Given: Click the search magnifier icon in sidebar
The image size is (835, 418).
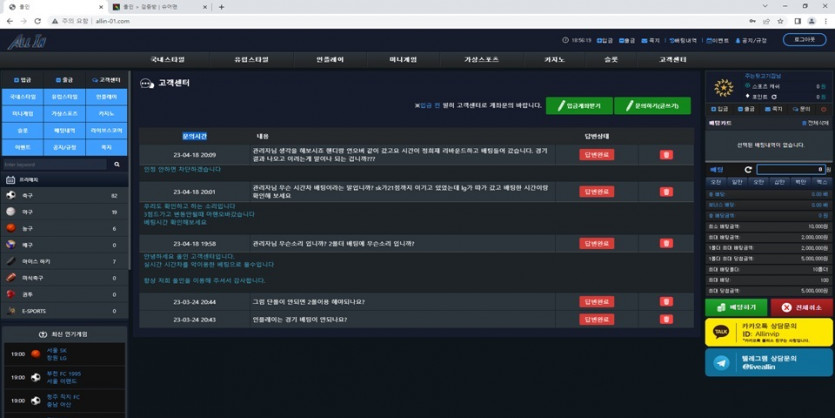Looking at the screenshot, I should click(117, 164).
